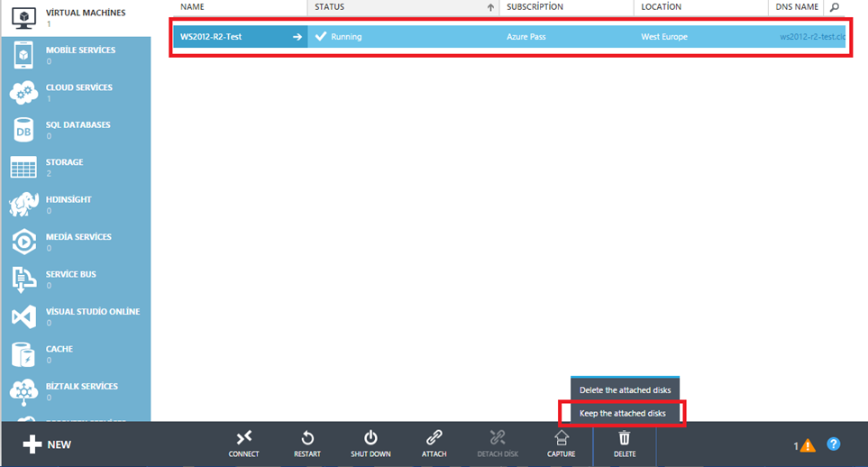Click the Detach Disk icon
The image size is (868, 467).
pos(498,438)
